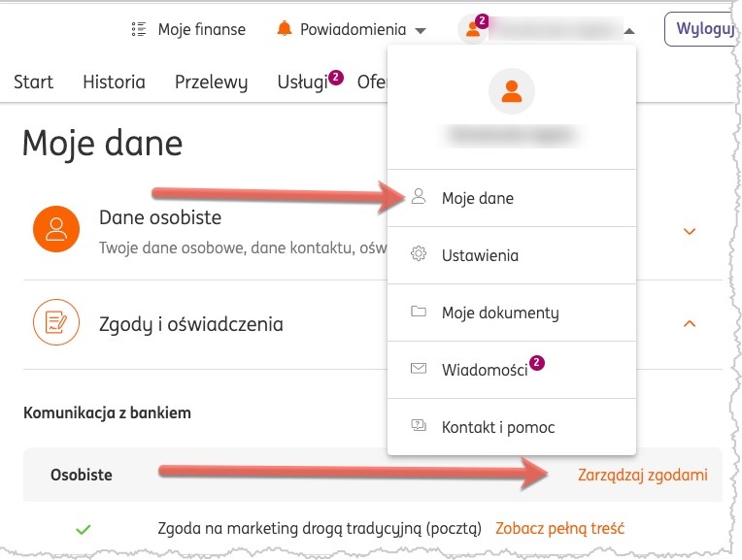Image resolution: width=742 pixels, height=560 pixels.
Task: Open Zobacz pełną treść link
Action: 559,528
